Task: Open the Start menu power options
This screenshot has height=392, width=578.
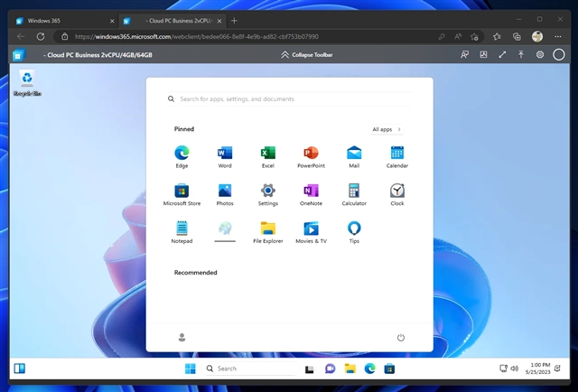Action: [401, 338]
